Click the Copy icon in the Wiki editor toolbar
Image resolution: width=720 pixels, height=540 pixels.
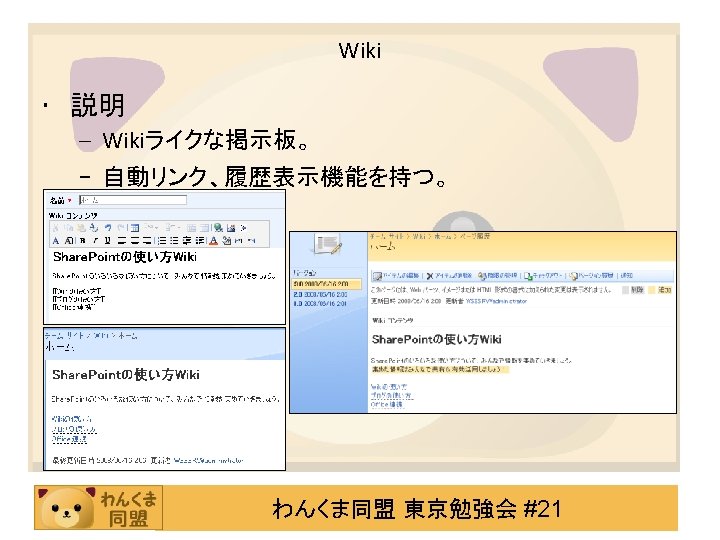click(69, 228)
